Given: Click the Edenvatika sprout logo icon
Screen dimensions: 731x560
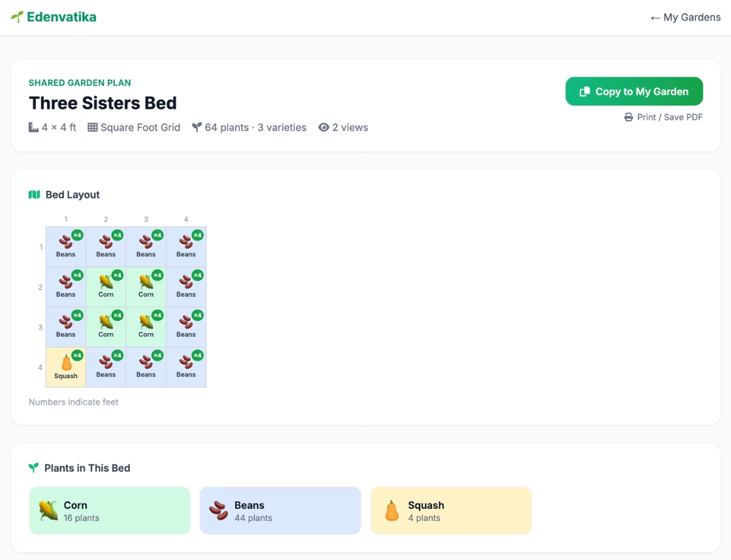Looking at the screenshot, I should [17, 17].
